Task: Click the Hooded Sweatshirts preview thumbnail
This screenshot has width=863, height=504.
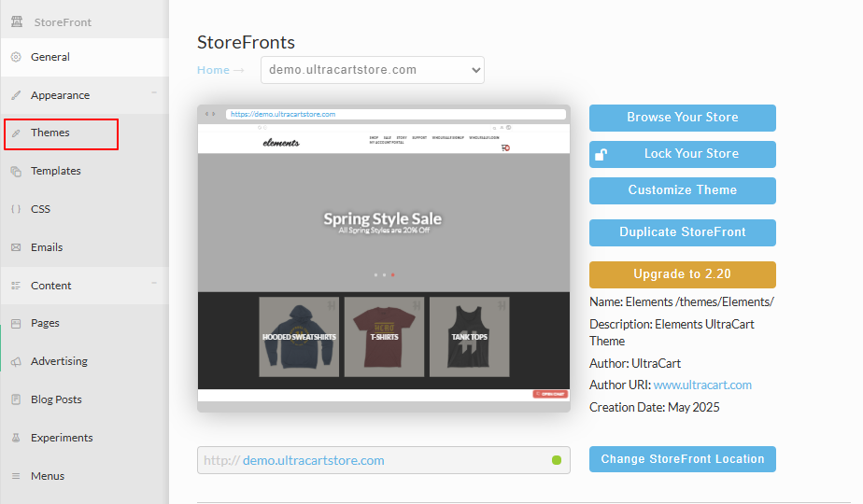Action: point(299,337)
